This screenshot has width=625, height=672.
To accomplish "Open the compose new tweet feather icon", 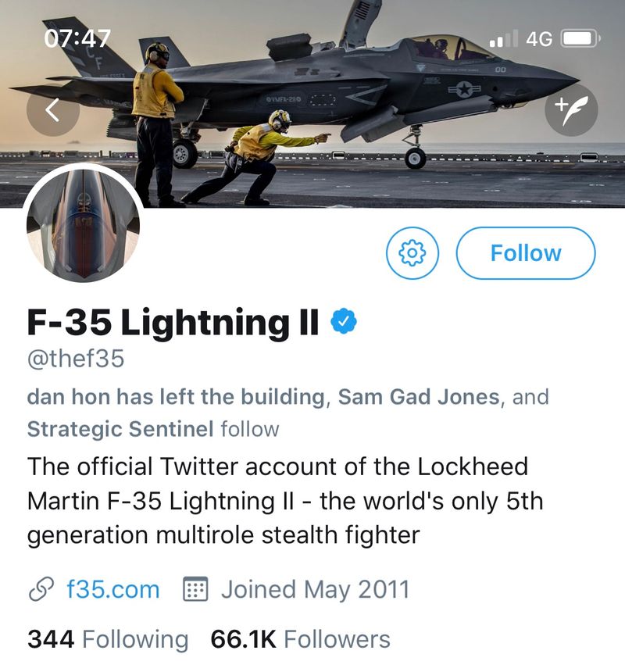I will [571, 110].
